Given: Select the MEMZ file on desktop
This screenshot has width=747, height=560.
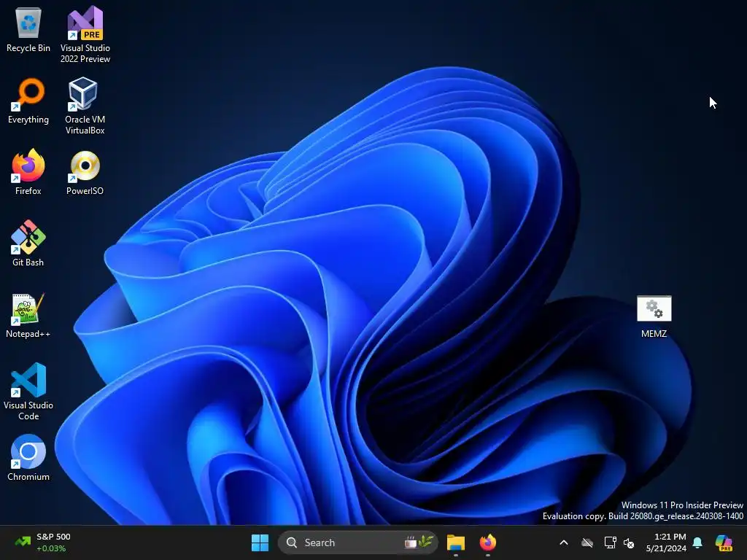Looking at the screenshot, I should (654, 316).
